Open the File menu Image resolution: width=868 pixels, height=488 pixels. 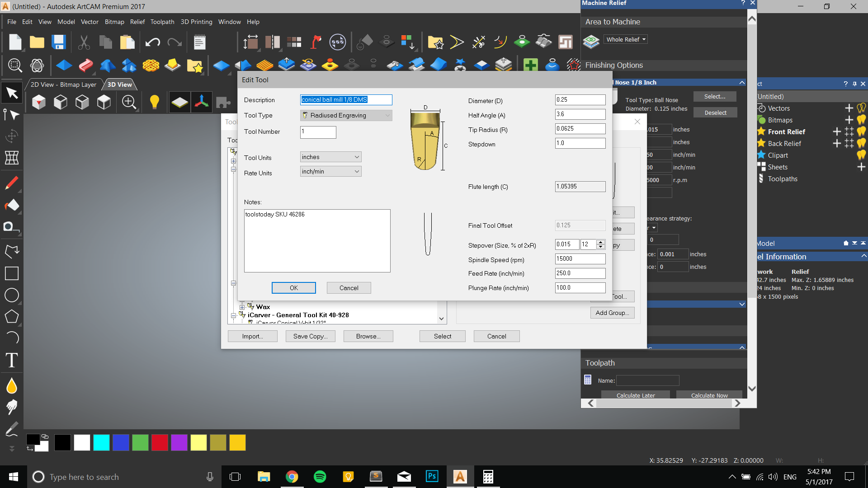(12, 22)
